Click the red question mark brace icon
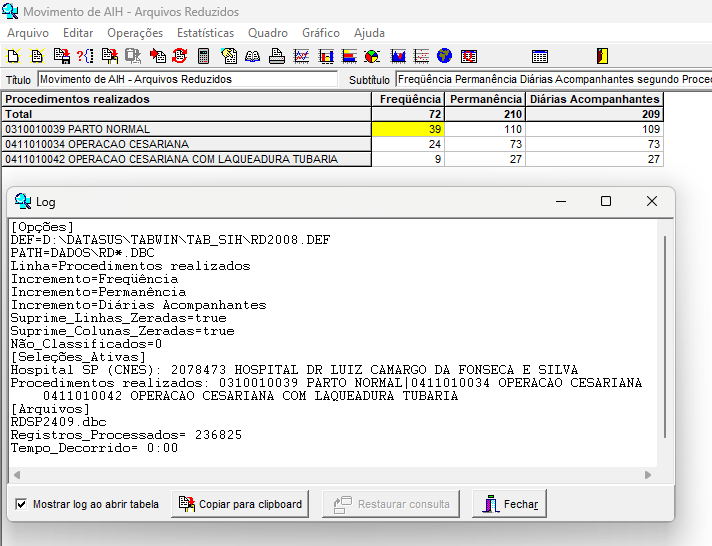Image resolution: width=712 pixels, height=546 pixels. click(x=85, y=56)
